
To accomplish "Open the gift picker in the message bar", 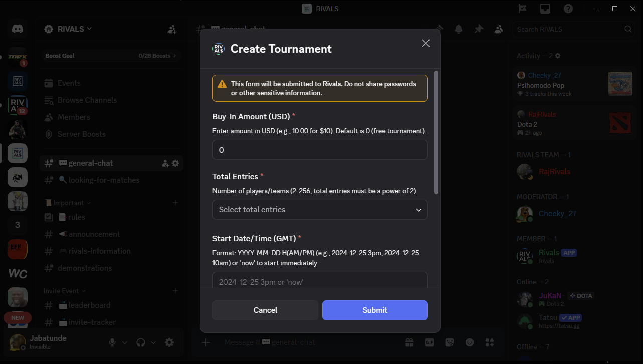I will (x=409, y=342).
